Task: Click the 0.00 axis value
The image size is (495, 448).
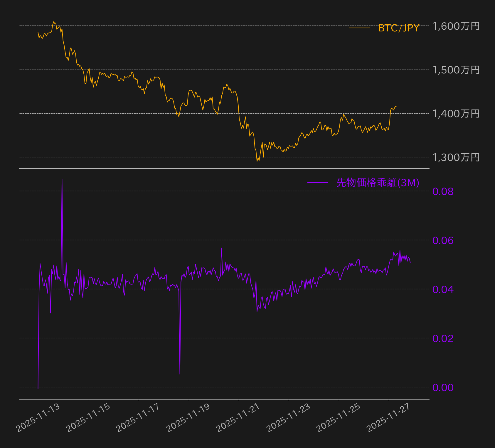Action: click(x=443, y=388)
